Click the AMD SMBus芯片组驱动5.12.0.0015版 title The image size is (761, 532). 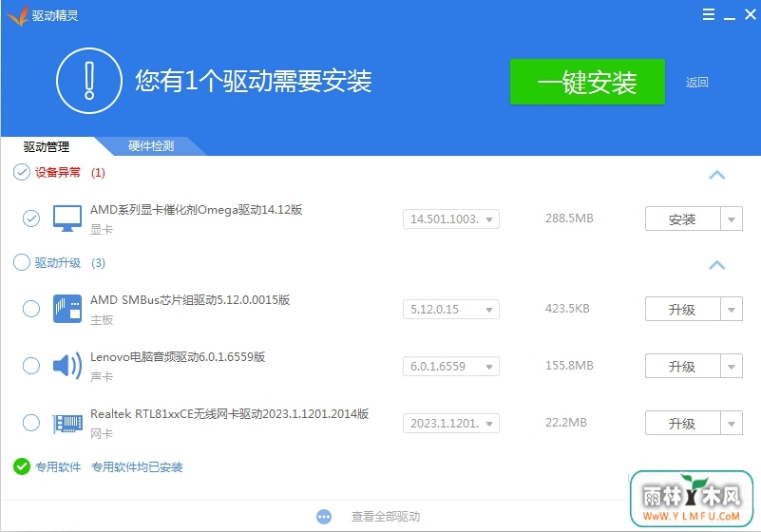pos(190,300)
